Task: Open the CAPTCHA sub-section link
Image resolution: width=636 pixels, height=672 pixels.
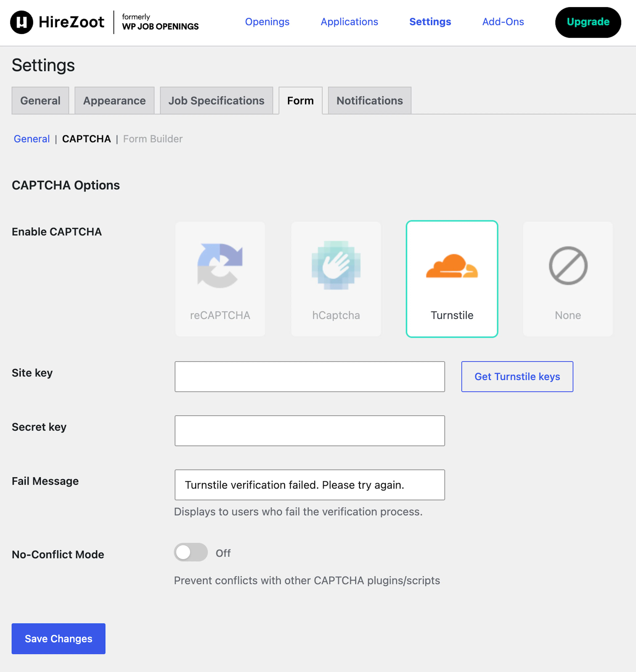Action: [x=86, y=139]
